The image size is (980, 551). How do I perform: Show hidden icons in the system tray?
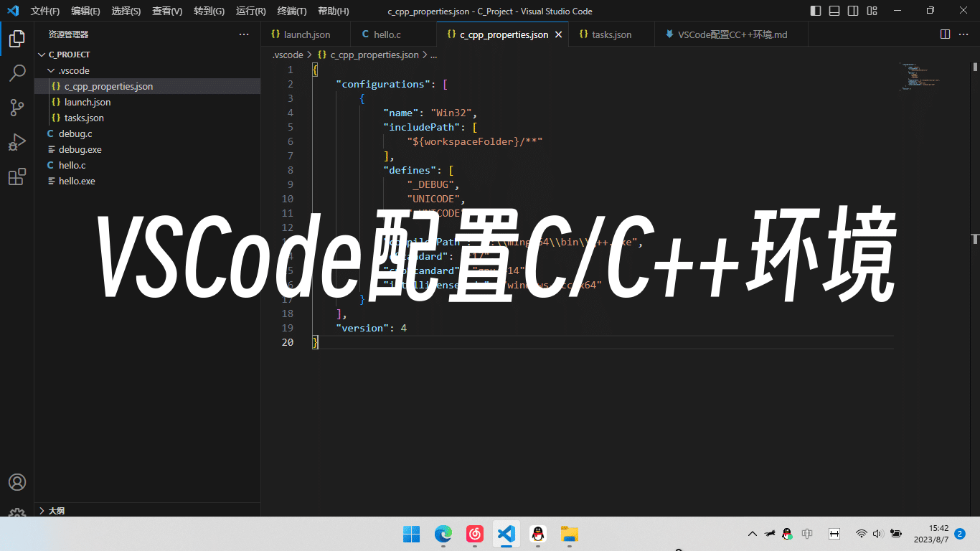point(752,534)
